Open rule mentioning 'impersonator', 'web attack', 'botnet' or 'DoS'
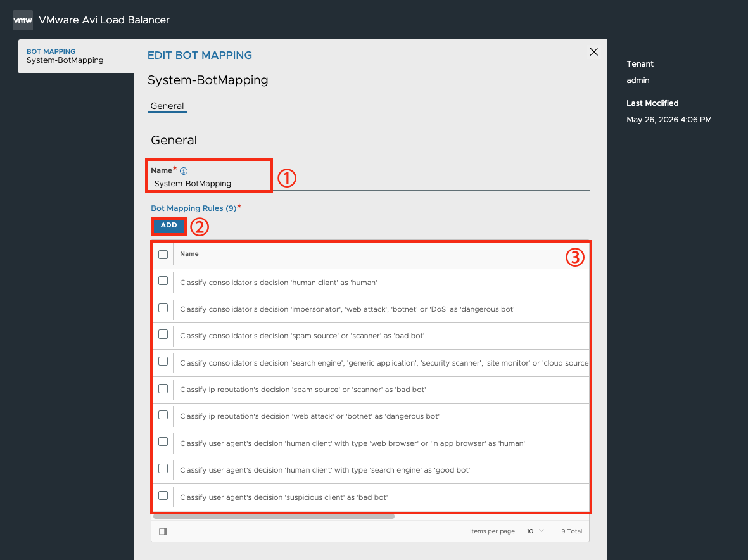The height and width of the screenshot is (560, 748). coord(347,309)
